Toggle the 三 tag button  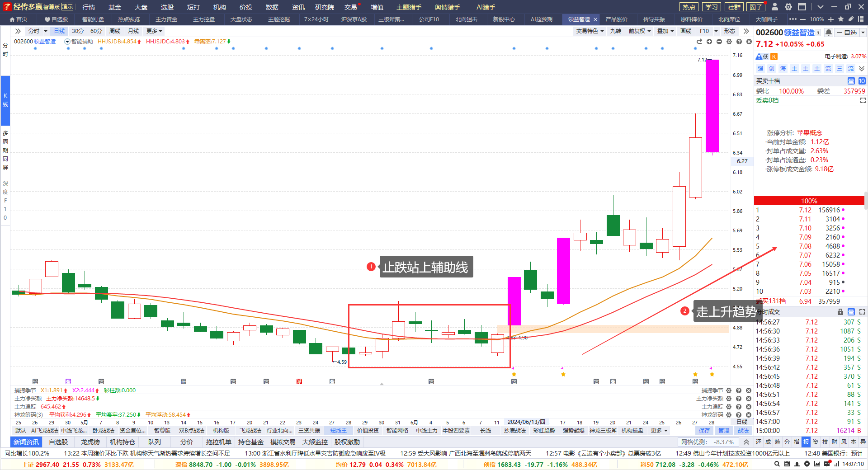click(x=840, y=69)
